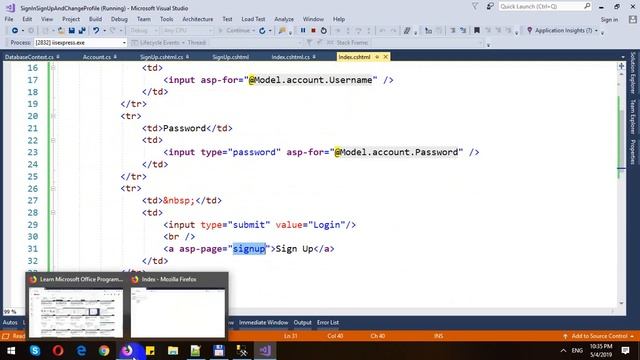Open the Process iisexpress.exe dropdown
Viewport: 640px width, 360px height.
[124, 42]
